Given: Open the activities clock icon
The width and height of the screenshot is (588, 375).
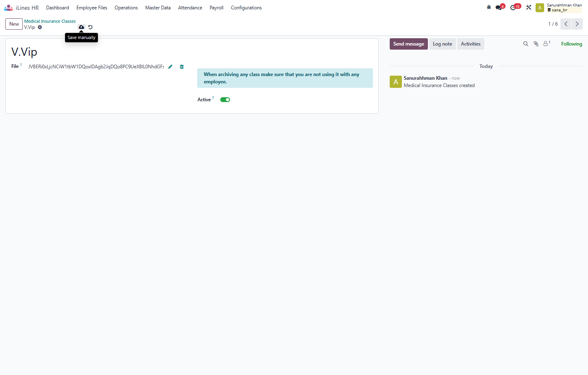Looking at the screenshot, I should [514, 7].
